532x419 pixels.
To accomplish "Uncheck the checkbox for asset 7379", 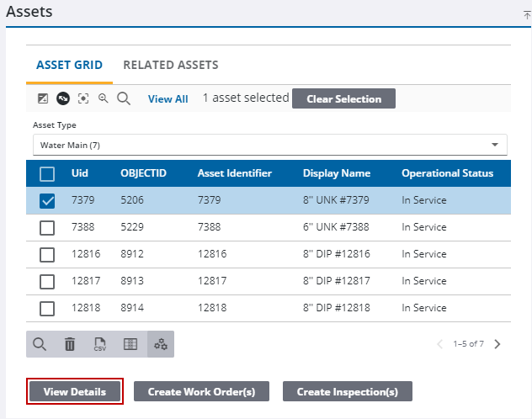I will [x=48, y=201].
